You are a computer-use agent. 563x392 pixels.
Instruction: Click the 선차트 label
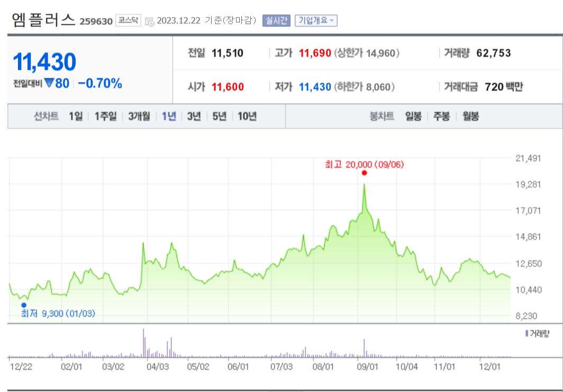[46, 116]
